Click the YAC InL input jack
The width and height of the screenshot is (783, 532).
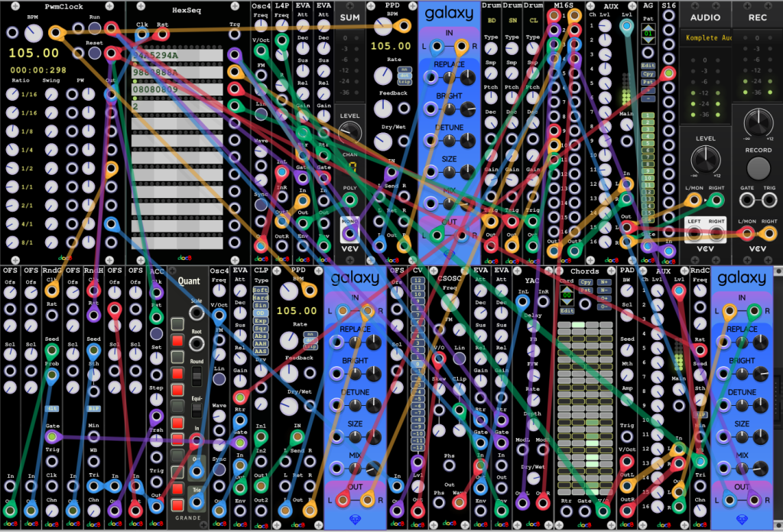coord(523,301)
